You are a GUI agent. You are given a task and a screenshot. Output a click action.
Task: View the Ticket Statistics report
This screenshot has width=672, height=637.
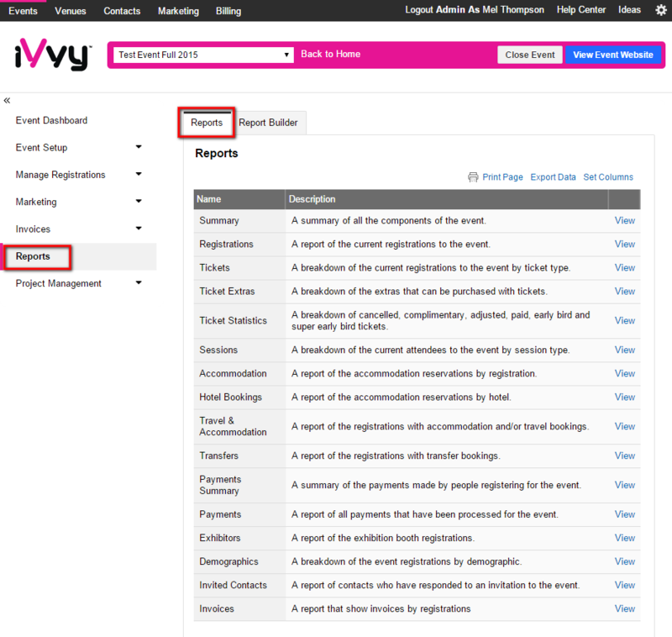pyautogui.click(x=624, y=320)
